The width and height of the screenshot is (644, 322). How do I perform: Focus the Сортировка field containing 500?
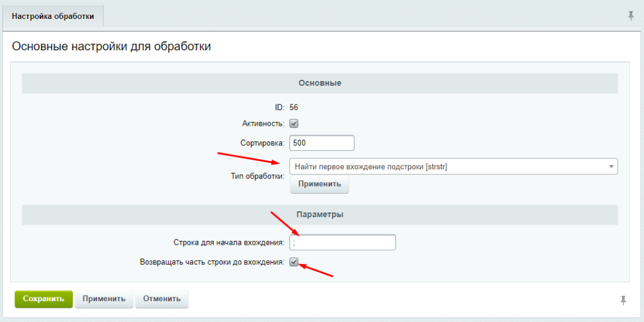pyautogui.click(x=322, y=143)
